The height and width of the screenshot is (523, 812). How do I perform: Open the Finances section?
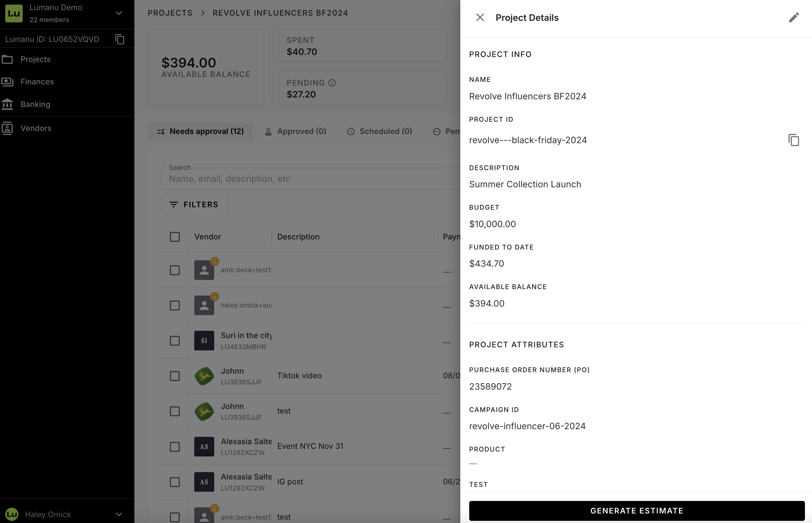(37, 82)
